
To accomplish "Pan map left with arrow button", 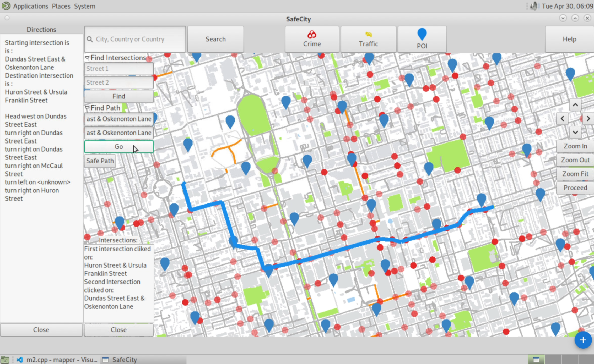I will (x=562, y=119).
